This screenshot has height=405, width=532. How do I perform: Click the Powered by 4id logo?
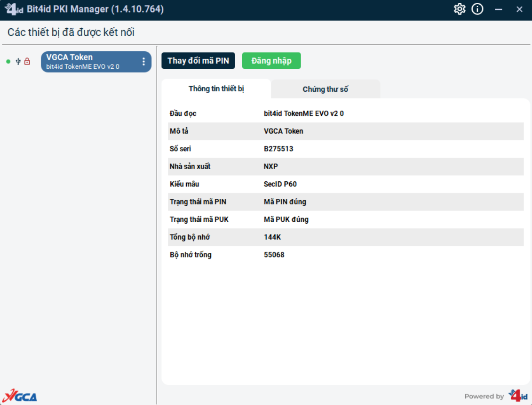(x=518, y=396)
